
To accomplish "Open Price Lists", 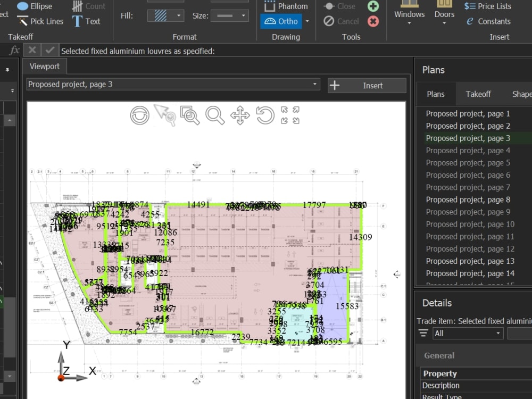I will (487, 6).
